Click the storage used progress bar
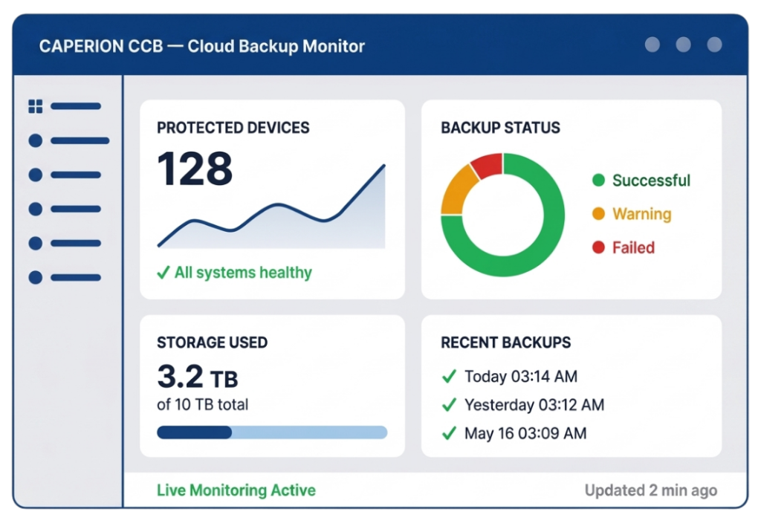Screen dimensions: 761x532 (x=272, y=432)
